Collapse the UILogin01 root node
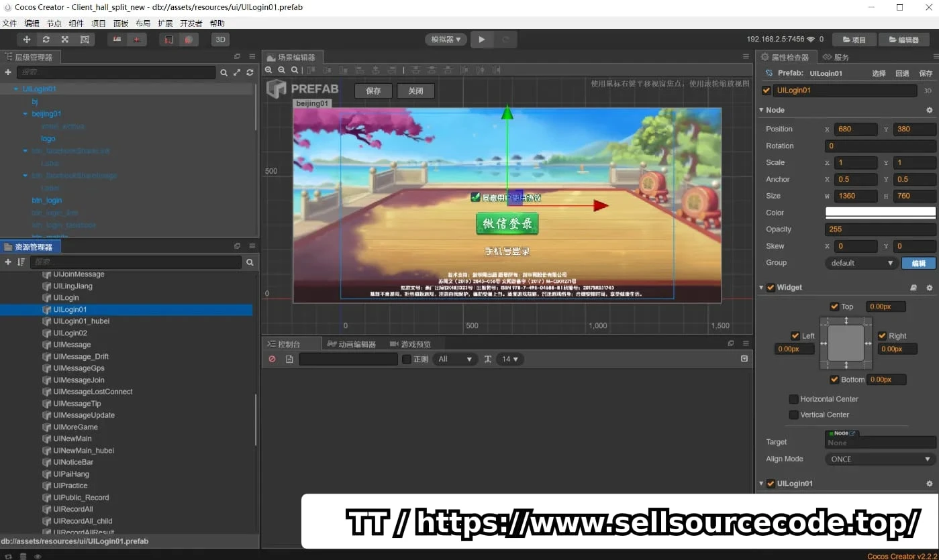This screenshot has height=560, width=939. pos(16,89)
